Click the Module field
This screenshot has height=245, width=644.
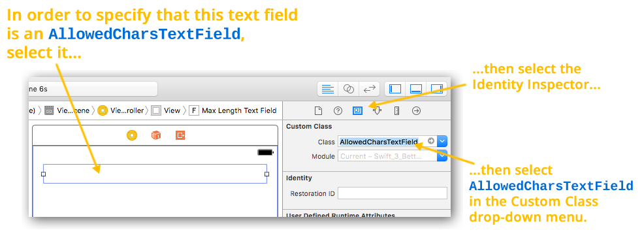(387, 156)
